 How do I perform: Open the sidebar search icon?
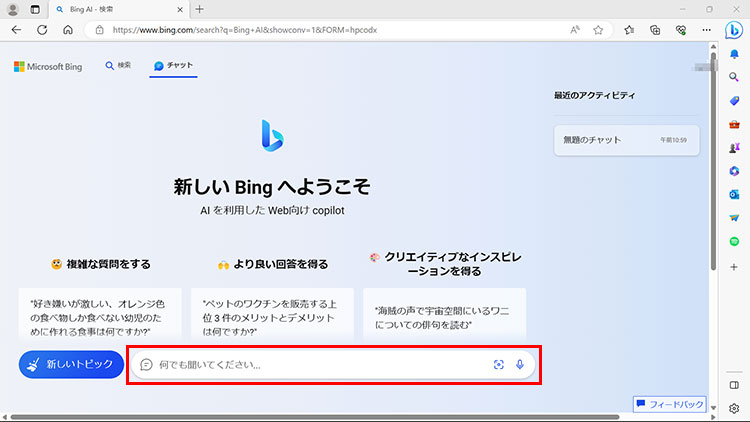coord(734,77)
